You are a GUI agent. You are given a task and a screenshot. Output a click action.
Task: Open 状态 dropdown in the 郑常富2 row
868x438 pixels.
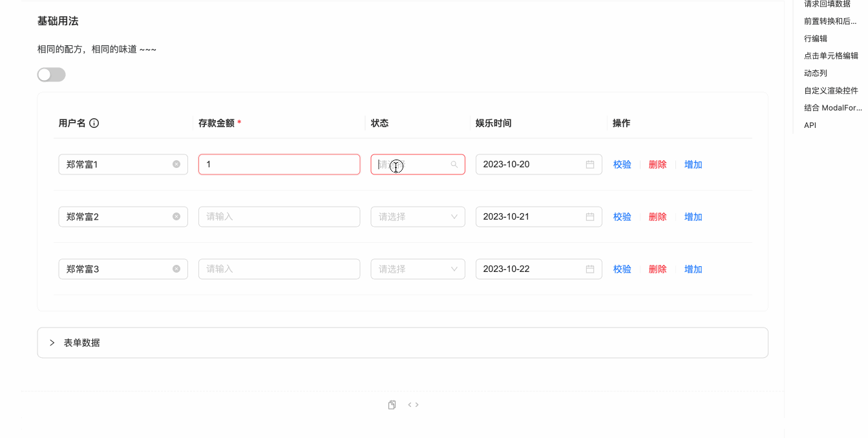(x=418, y=216)
